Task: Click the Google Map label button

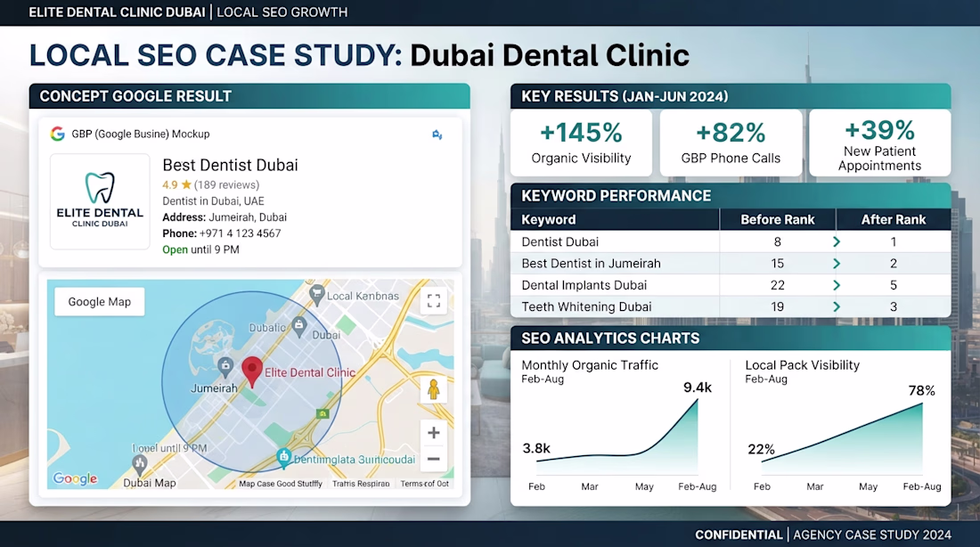Action: tap(100, 302)
